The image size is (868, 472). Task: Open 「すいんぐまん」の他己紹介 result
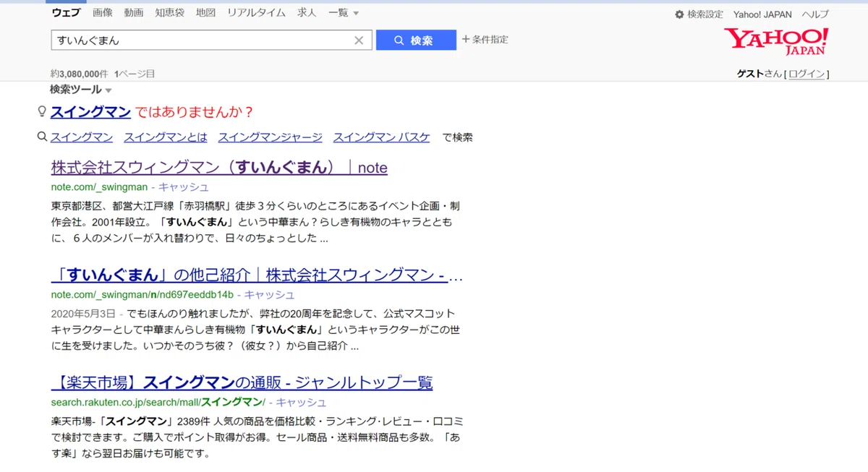click(x=257, y=275)
